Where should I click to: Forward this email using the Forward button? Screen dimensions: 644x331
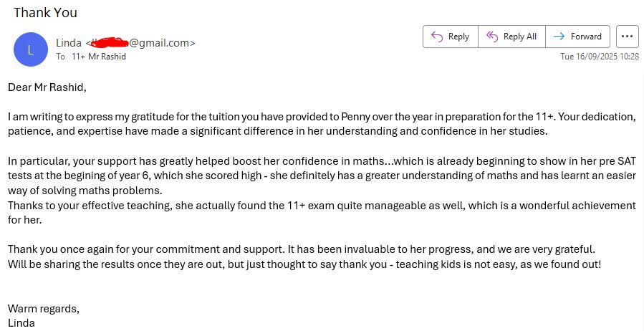tap(577, 37)
